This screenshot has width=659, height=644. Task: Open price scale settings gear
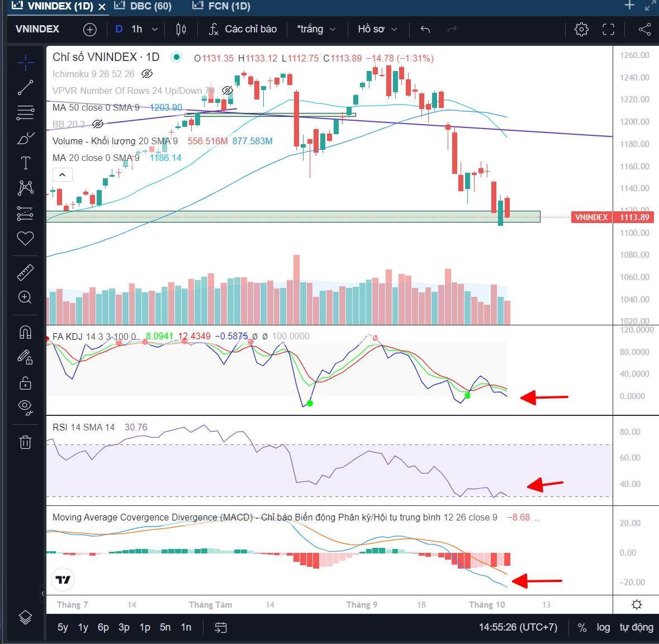[637, 604]
